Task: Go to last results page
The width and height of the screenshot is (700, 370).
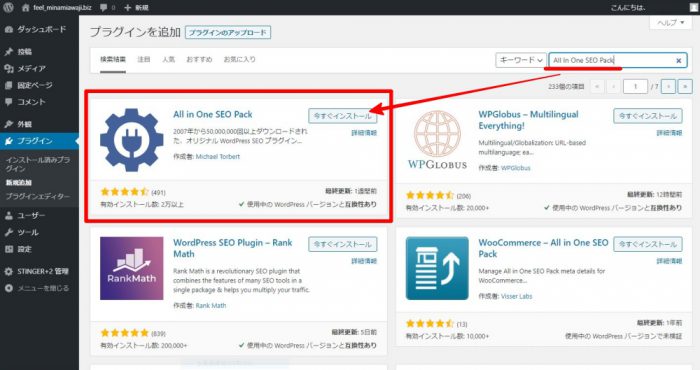Action: 685,87
